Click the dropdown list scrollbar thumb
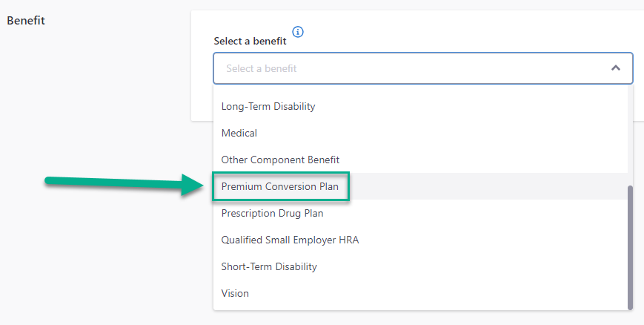This screenshot has height=325, width=644. (631, 245)
